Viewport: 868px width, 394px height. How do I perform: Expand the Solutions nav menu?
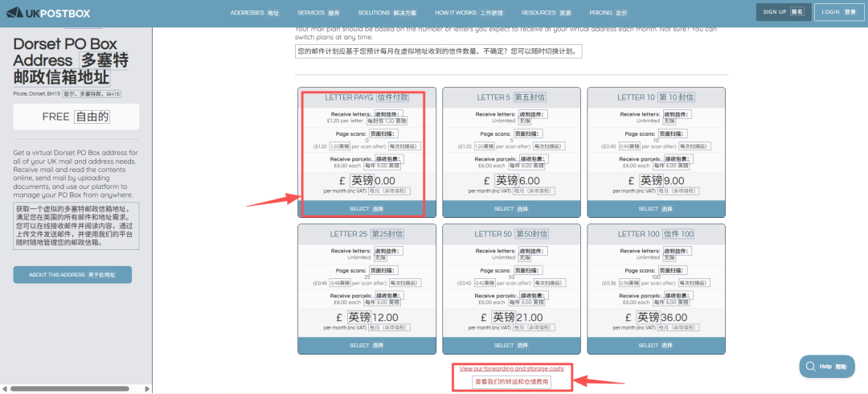[x=387, y=13]
